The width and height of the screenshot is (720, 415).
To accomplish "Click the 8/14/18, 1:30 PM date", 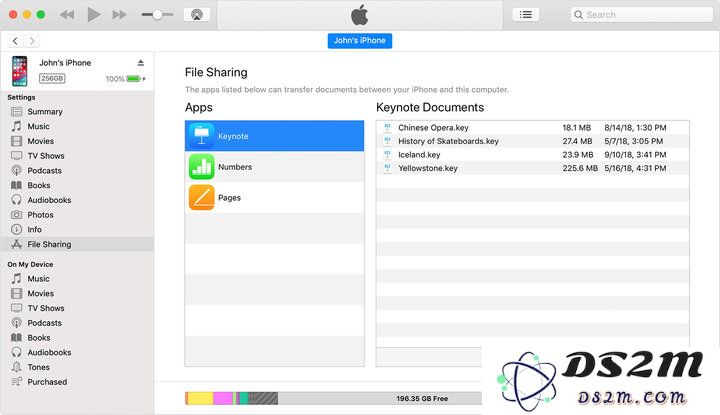I will pos(635,128).
